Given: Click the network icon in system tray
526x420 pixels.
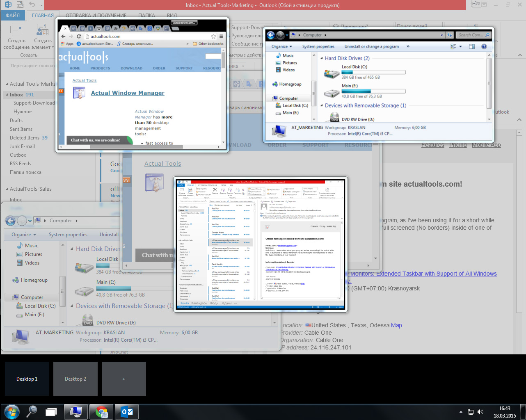Looking at the screenshot, I should [471, 412].
